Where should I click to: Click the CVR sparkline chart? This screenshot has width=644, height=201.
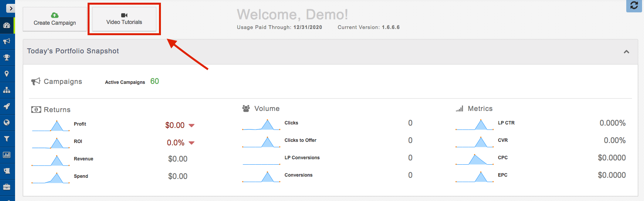click(x=475, y=142)
